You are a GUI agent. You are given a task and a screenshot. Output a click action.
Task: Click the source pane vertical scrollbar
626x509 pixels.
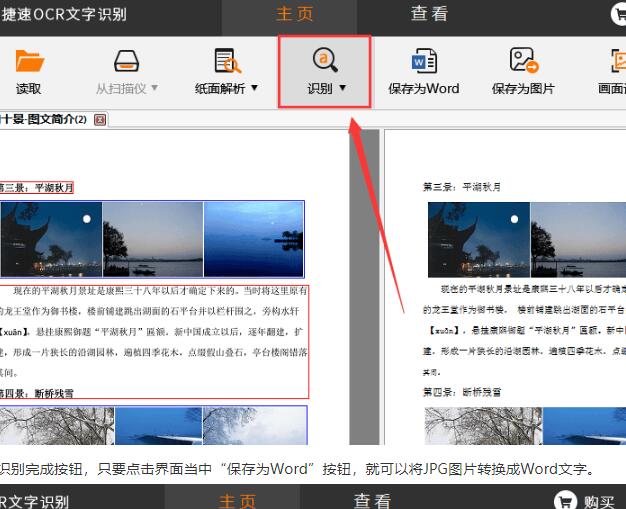pos(365,287)
